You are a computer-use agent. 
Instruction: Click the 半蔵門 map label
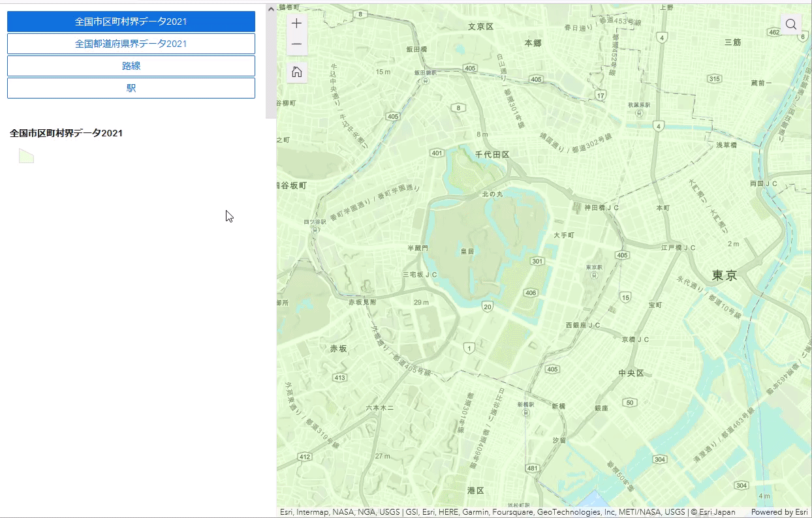coord(418,248)
